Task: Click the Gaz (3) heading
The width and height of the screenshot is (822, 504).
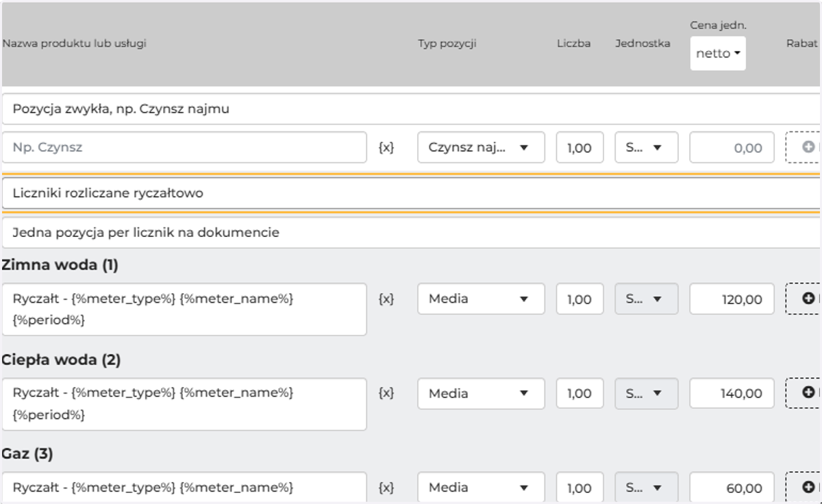Action: click(27, 453)
